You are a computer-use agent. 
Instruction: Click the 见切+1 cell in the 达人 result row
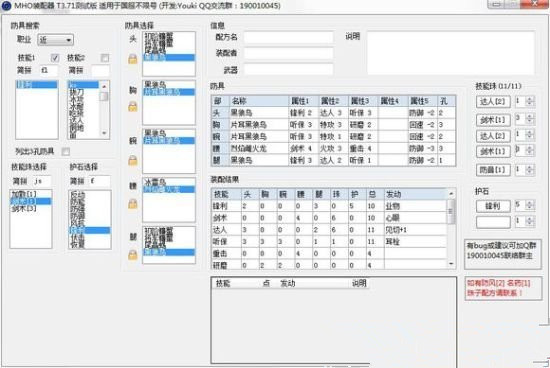point(415,230)
